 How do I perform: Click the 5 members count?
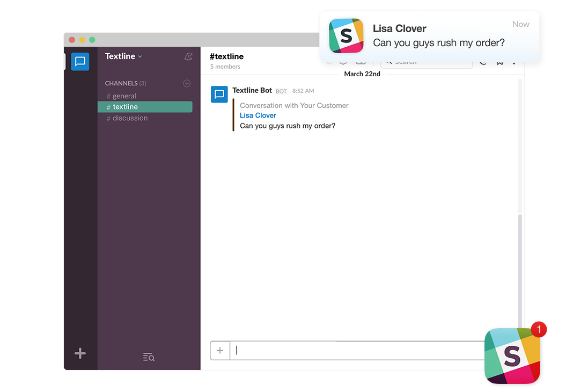click(225, 67)
